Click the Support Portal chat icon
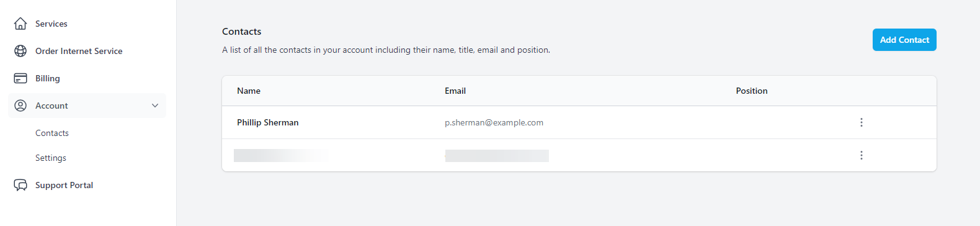The image size is (980, 226). [20, 185]
